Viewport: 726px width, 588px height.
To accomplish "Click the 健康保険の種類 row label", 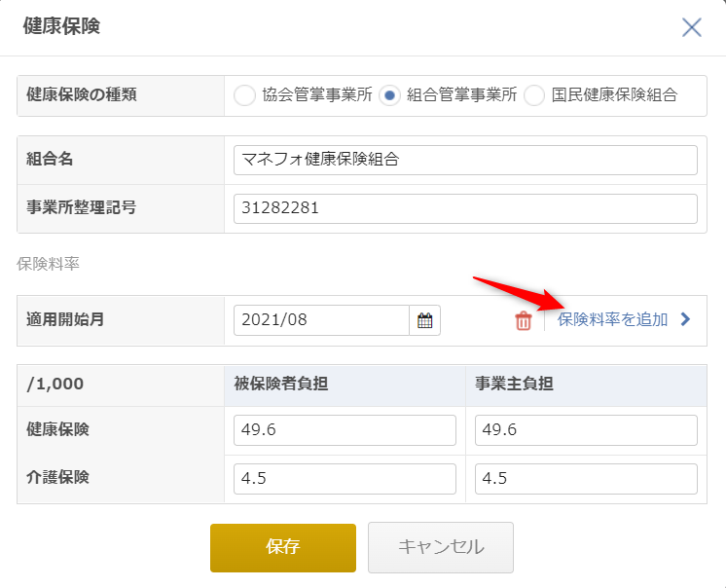I will [82, 95].
